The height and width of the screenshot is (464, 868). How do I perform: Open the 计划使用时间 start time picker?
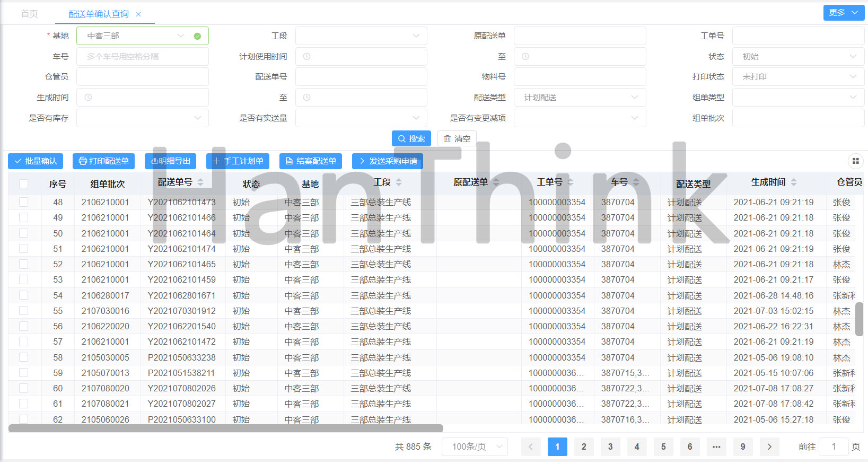coord(361,57)
